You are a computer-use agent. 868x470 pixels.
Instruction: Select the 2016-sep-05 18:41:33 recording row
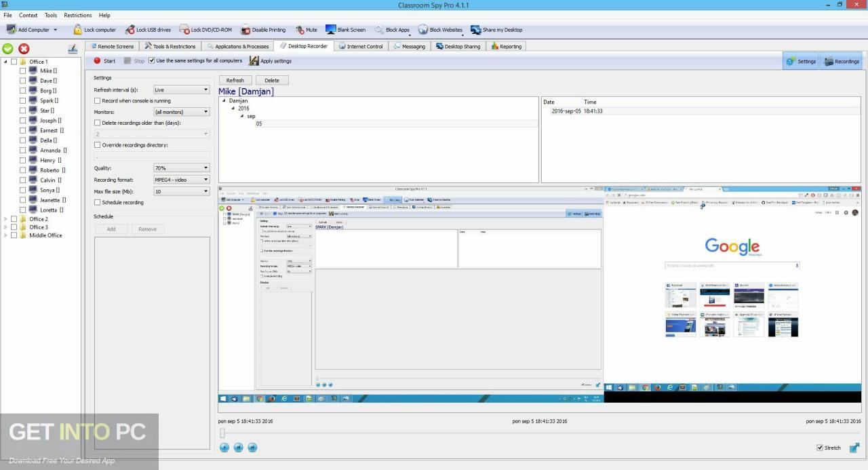coord(701,111)
